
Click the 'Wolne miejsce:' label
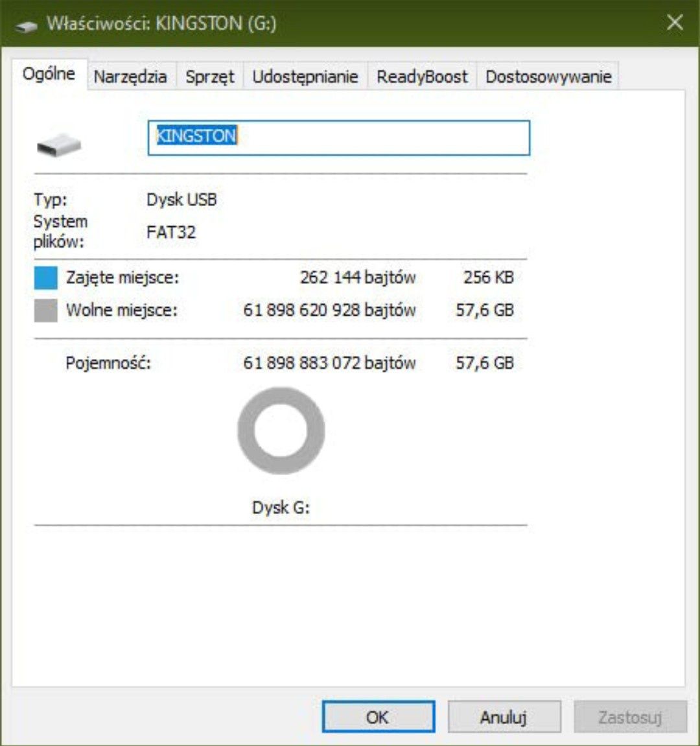click(121, 310)
